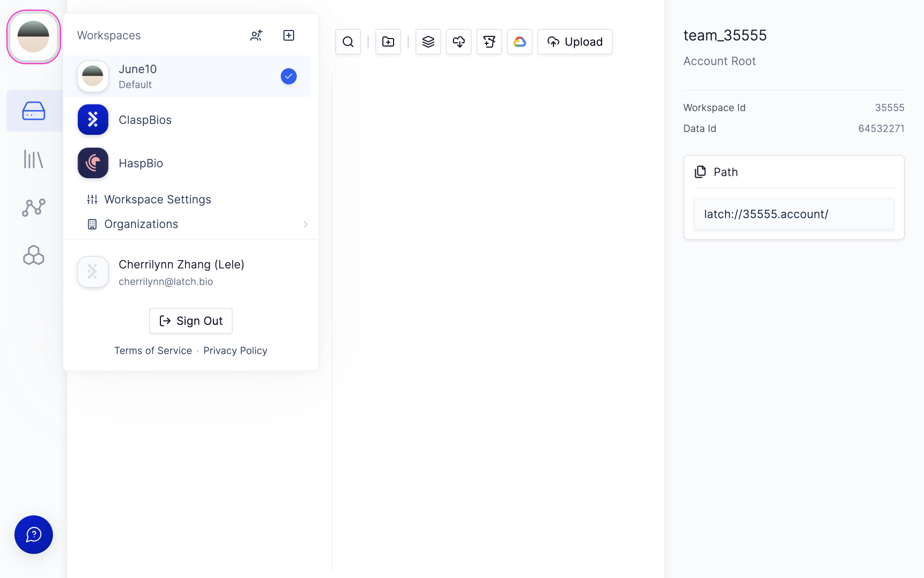Click the Google Cloud toolbar icon
Screen dimensions: 924x578
pos(520,42)
